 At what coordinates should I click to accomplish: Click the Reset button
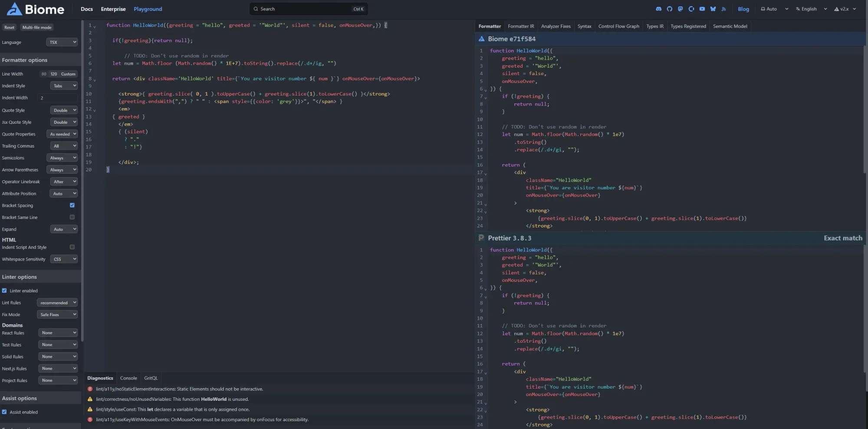click(x=9, y=27)
